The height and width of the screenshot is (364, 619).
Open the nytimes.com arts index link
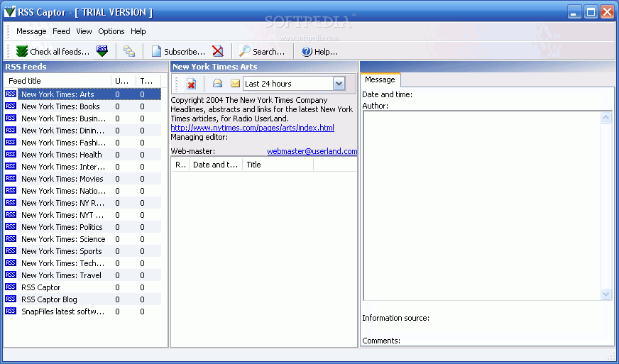[252, 128]
